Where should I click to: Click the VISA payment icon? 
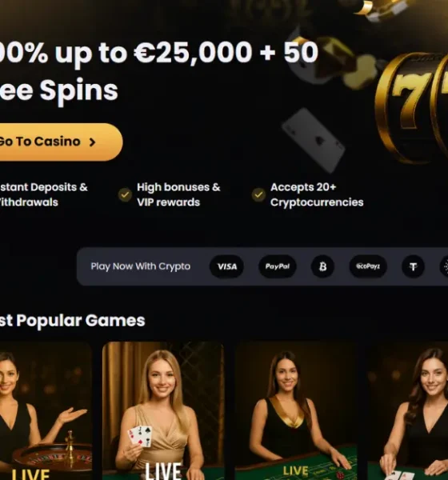pos(226,266)
